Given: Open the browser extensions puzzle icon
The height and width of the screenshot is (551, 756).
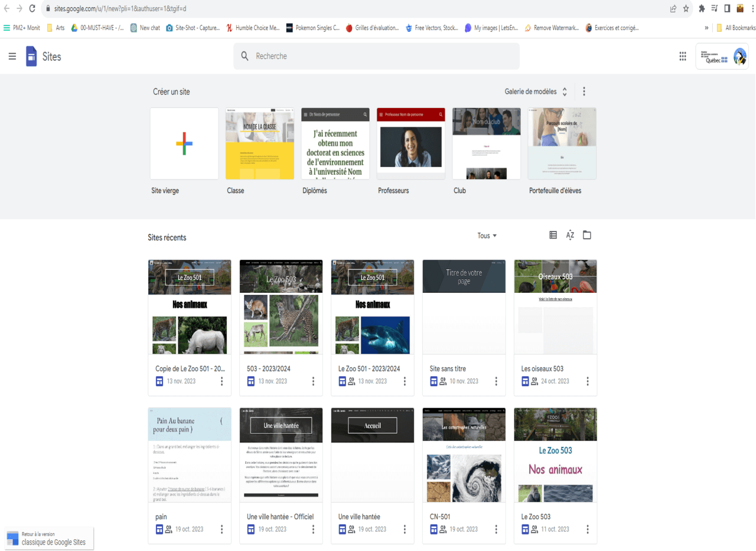Looking at the screenshot, I should click(x=702, y=9).
